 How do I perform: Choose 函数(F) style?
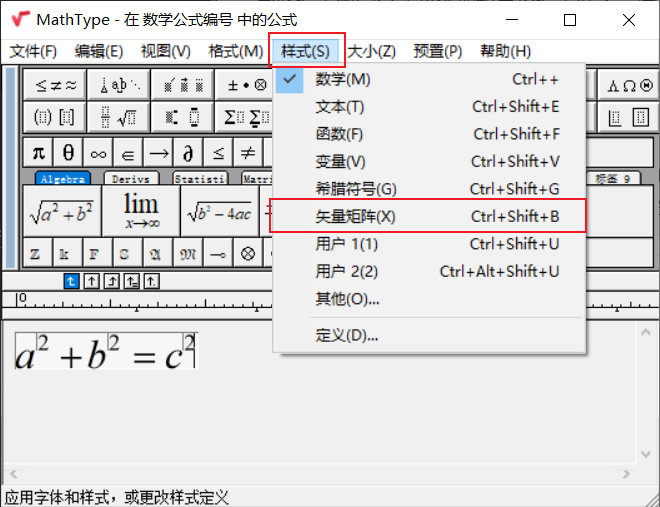coord(429,134)
